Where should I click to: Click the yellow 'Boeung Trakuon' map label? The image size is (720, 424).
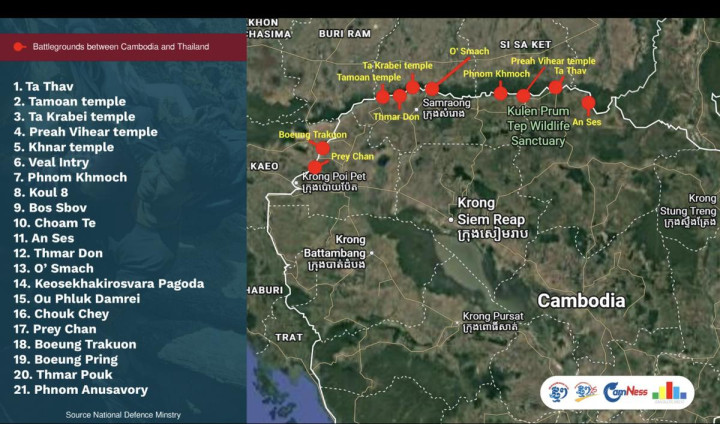coord(313,135)
